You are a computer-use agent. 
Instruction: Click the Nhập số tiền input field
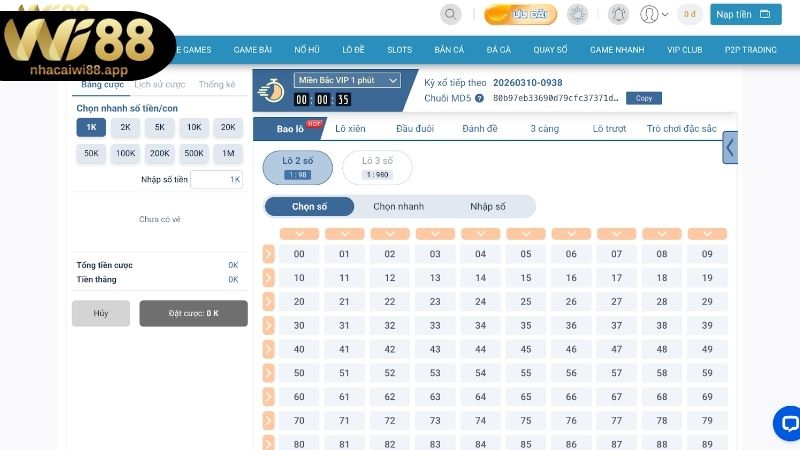point(216,180)
